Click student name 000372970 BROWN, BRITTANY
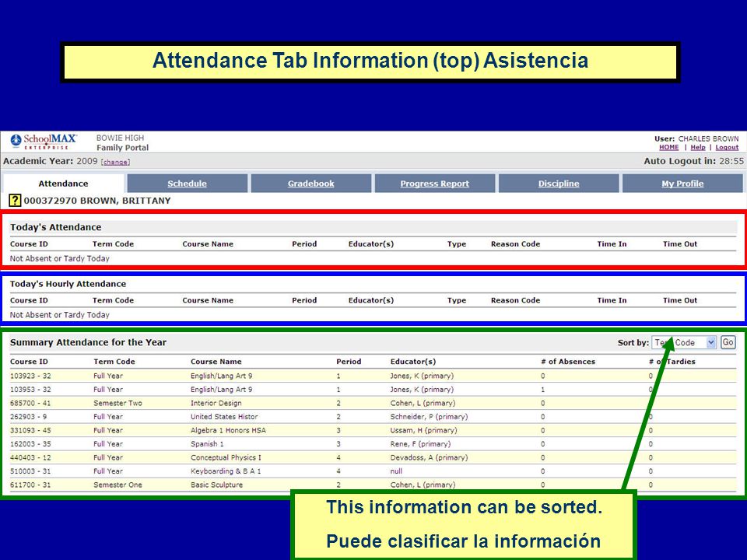Image resolution: width=747 pixels, height=560 pixels. [x=97, y=201]
